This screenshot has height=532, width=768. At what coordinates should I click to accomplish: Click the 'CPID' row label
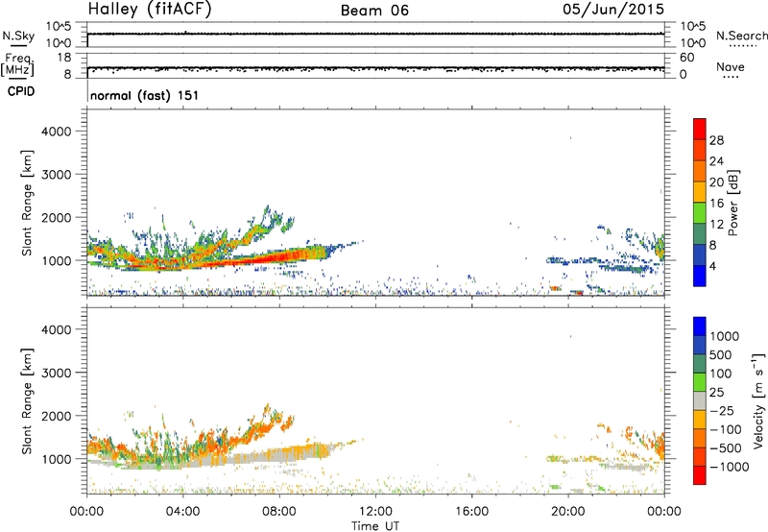[x=21, y=91]
